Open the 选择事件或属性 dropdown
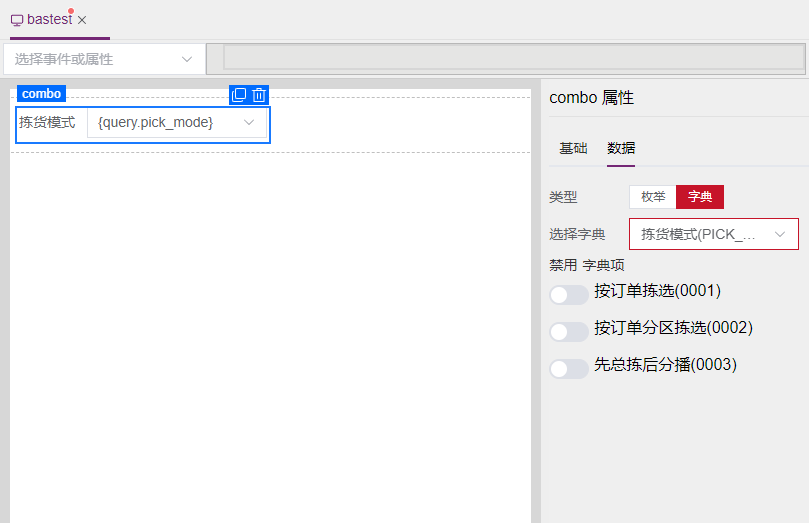This screenshot has height=523, width=809. click(x=103, y=59)
